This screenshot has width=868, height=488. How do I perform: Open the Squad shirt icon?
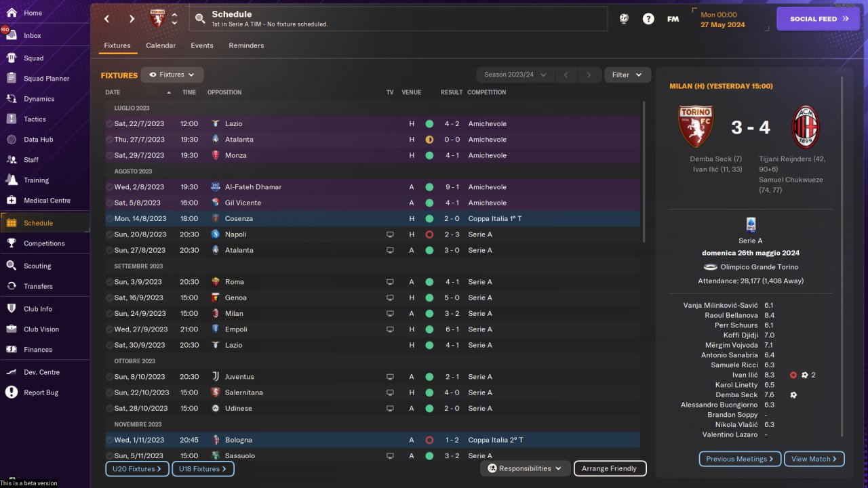(12, 58)
